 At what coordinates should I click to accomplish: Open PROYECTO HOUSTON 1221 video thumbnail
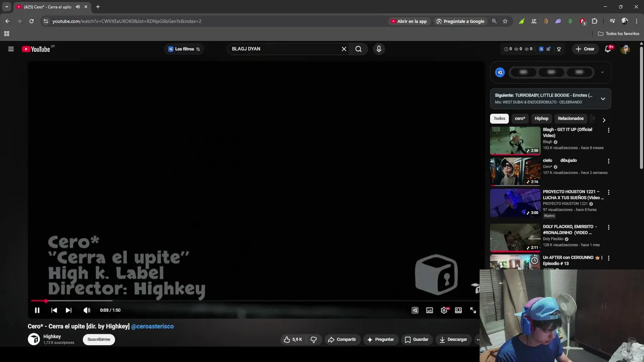pos(515,203)
